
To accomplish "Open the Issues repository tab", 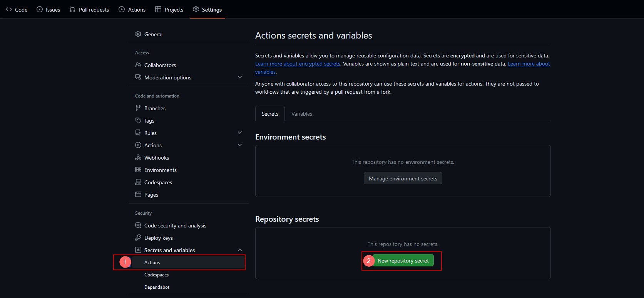I will tap(49, 10).
